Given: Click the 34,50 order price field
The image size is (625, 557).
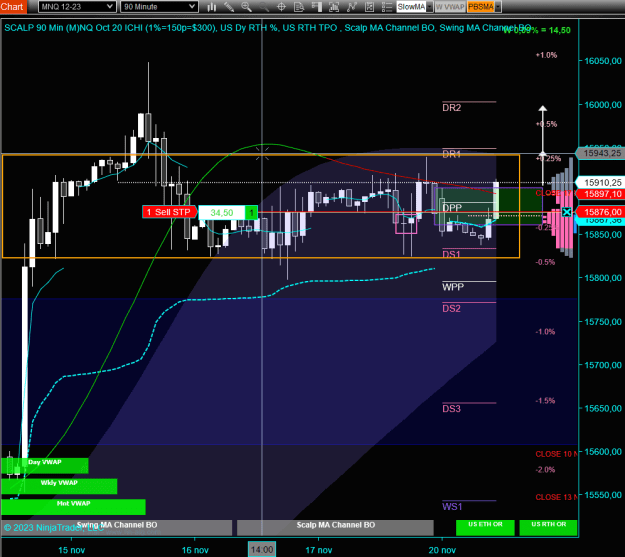Looking at the screenshot, I should pos(222,213).
